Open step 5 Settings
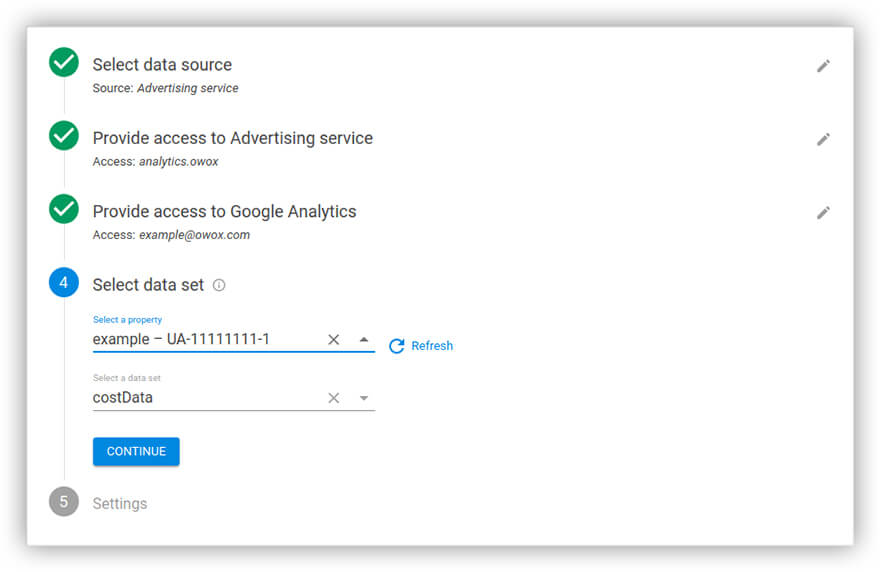This screenshot has height=572, width=880. tap(119, 503)
